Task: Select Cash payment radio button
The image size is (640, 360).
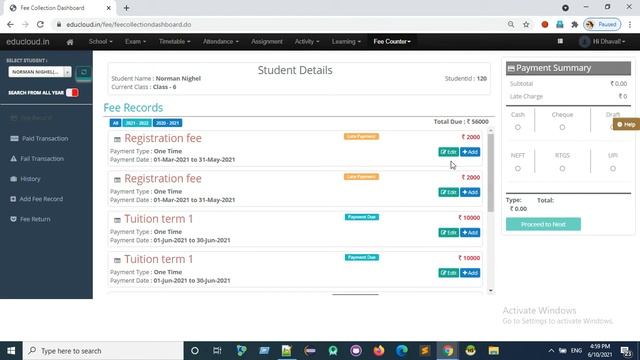Action: pyautogui.click(x=518, y=127)
